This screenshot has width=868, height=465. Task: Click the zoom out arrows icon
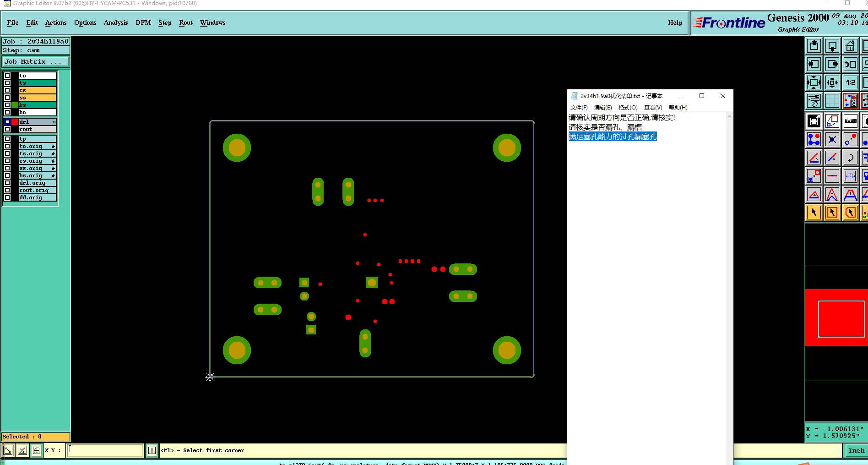[832, 82]
